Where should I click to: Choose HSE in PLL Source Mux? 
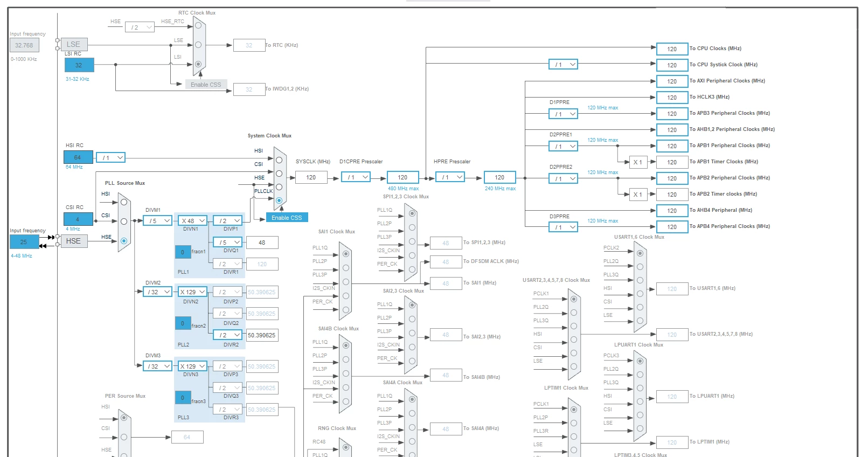(124, 241)
